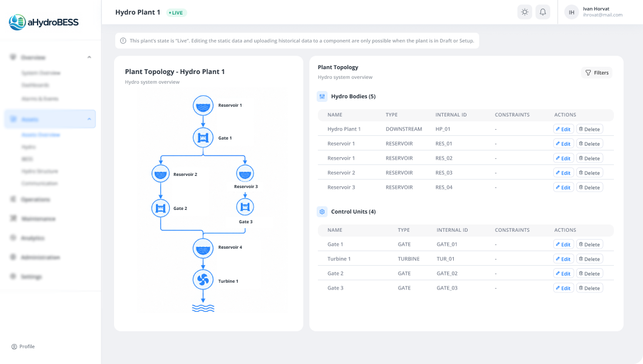
Task: Click the aHydroBESS logo
Action: (x=44, y=22)
